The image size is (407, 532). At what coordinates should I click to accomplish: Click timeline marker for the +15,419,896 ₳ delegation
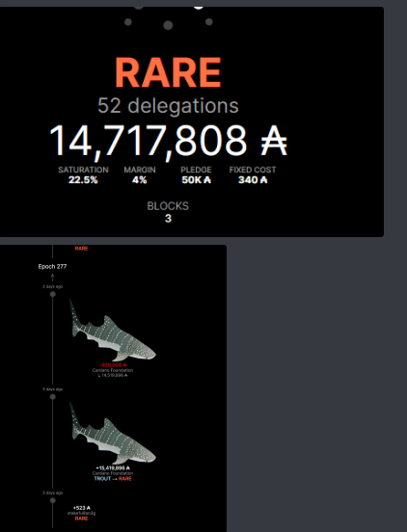point(53,397)
